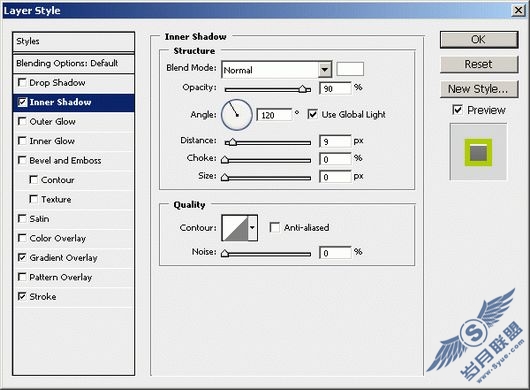Uncheck the Stroke checkbox
The width and height of the screenshot is (530, 390).
pyautogui.click(x=22, y=296)
